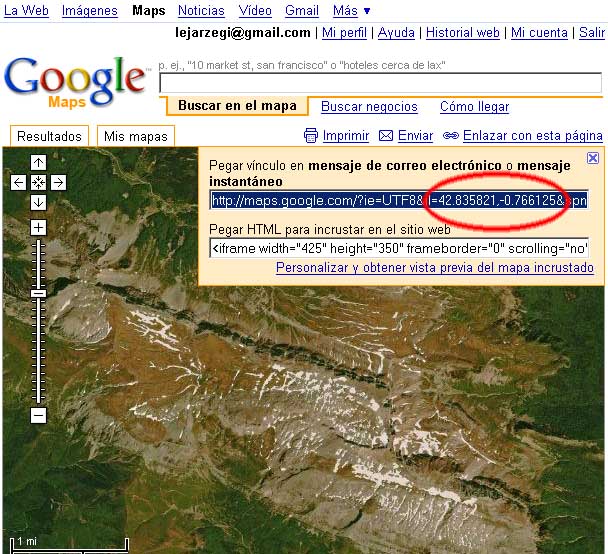Select the maps.google.com link URL field
This screenshot has width=608, height=554.
pyautogui.click(x=398, y=200)
